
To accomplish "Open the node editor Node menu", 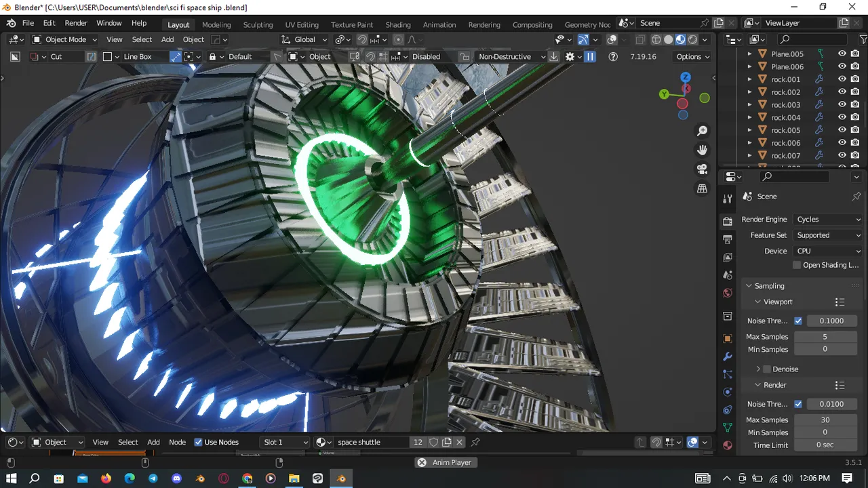I will click(177, 442).
